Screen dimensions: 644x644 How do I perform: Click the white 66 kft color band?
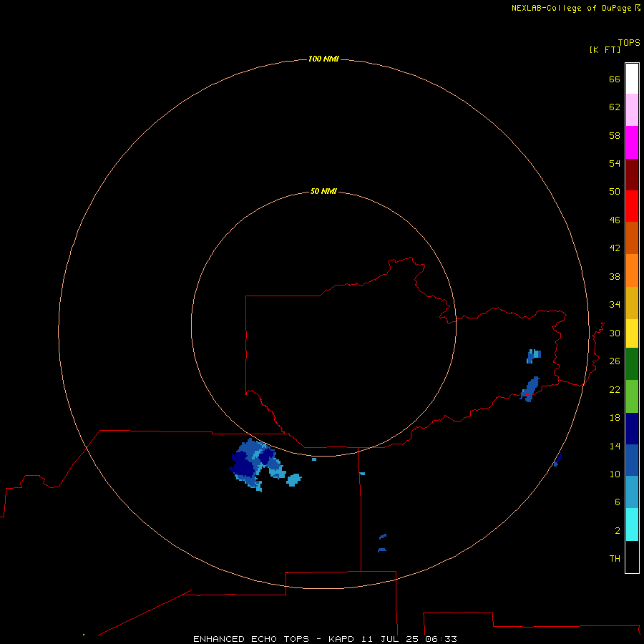(632, 79)
